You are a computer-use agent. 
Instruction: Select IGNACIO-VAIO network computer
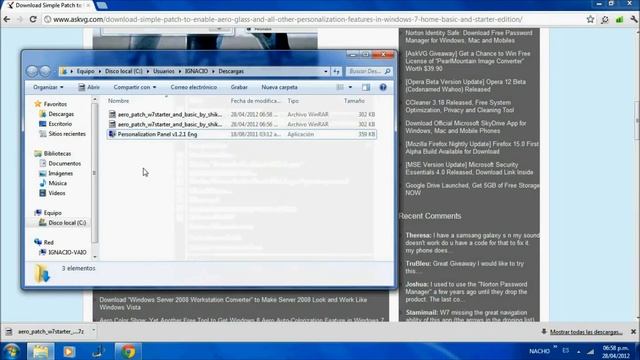[x=63, y=253]
